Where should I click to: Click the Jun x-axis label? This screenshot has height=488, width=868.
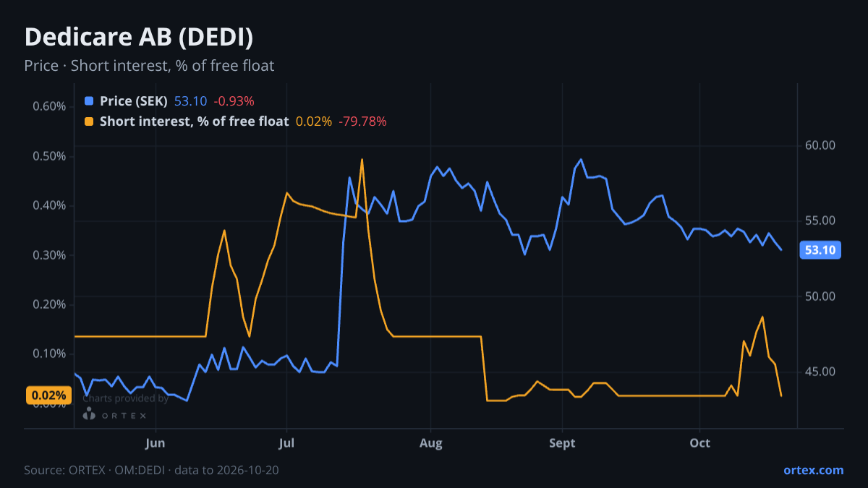(x=156, y=442)
